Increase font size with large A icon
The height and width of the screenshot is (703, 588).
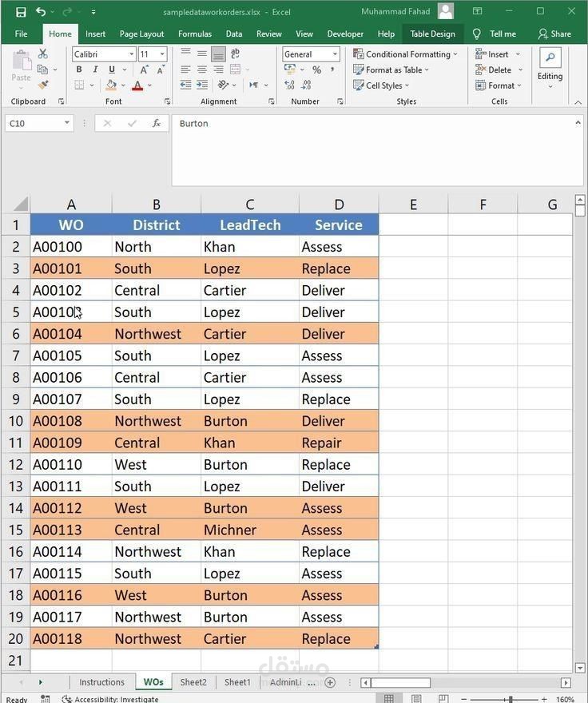144,70
